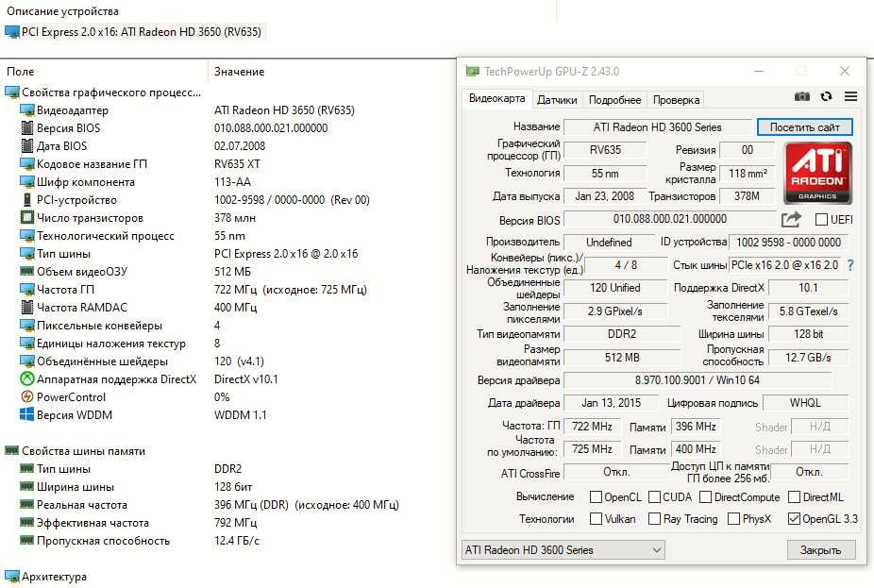Click the Число транзисторов row icon
This screenshot has height=588, width=874.
click(26, 217)
